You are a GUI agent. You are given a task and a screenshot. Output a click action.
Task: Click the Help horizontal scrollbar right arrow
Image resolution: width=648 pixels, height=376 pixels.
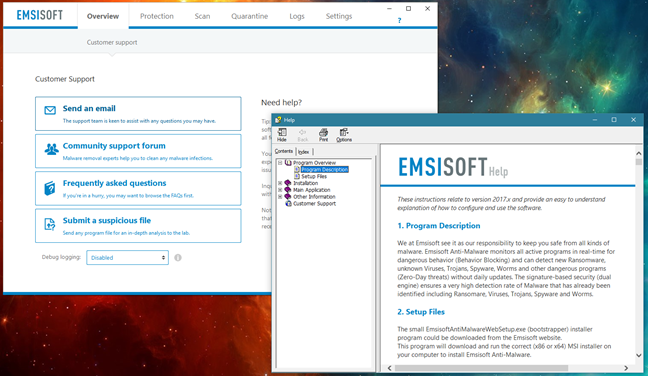(x=626, y=368)
